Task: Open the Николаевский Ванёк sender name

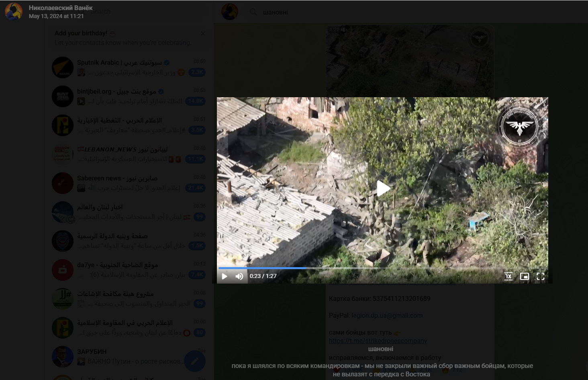Action: coord(61,8)
